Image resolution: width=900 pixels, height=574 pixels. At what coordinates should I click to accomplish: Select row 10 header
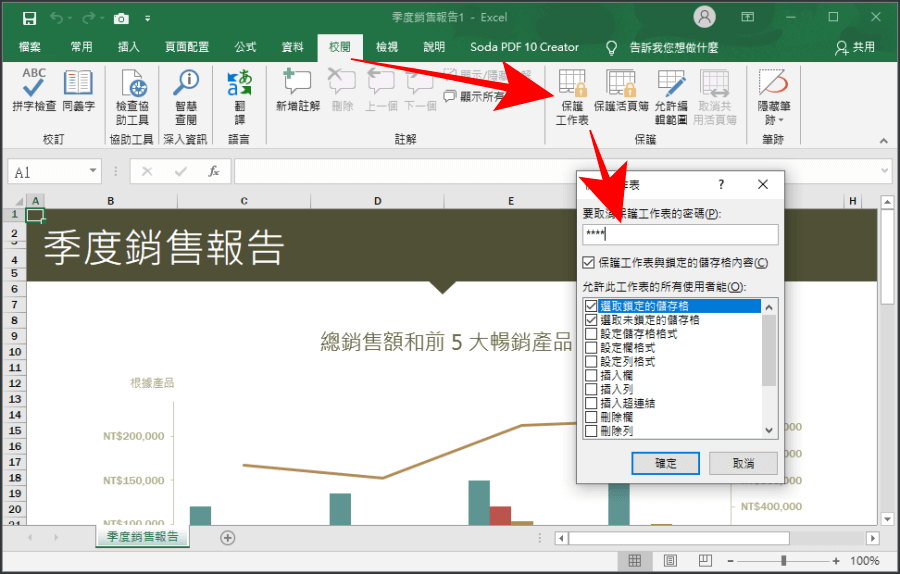click(x=15, y=352)
